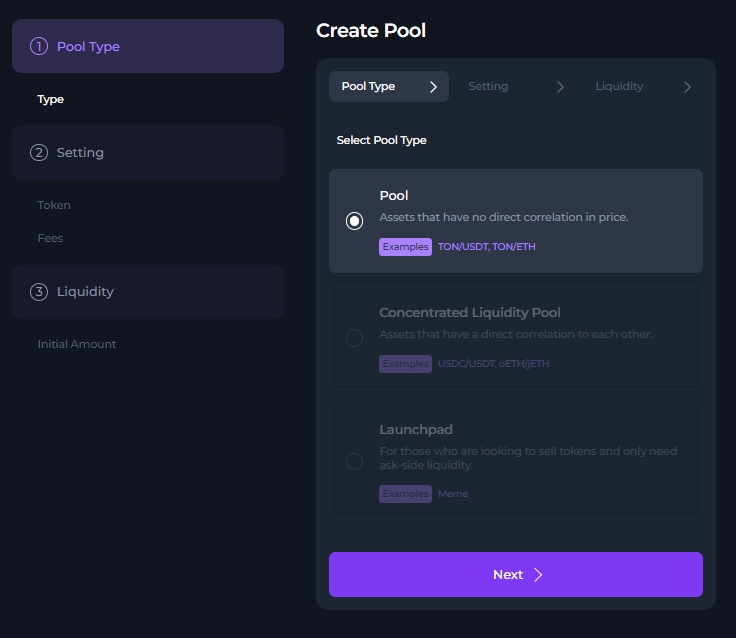Click the Examples badge under Launchpad
Image resolution: width=736 pixels, height=638 pixels.
pos(405,494)
